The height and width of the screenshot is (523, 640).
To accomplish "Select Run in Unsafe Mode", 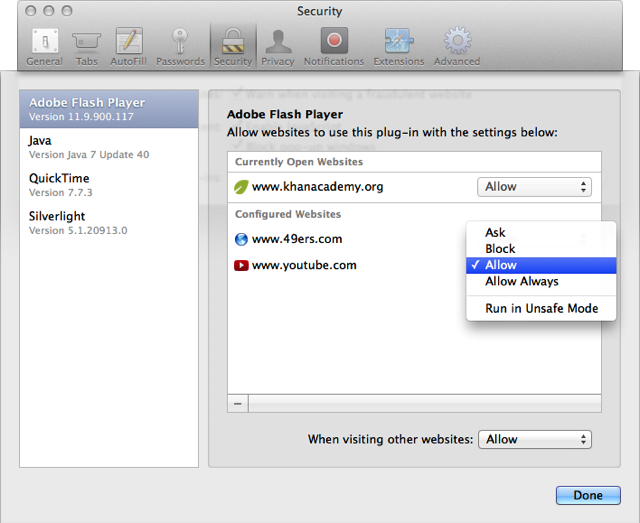I will (x=541, y=308).
